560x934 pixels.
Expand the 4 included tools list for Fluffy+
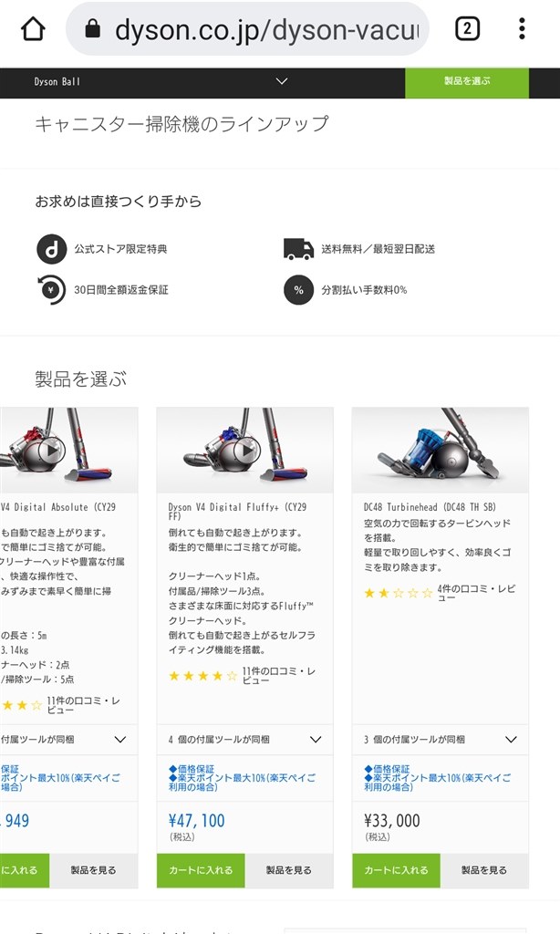[x=244, y=740]
